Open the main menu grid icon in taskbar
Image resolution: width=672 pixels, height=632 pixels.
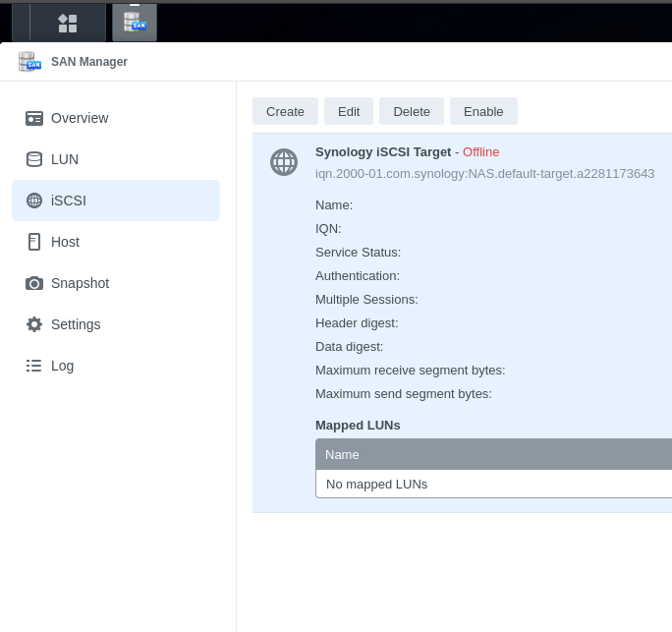[x=68, y=24]
